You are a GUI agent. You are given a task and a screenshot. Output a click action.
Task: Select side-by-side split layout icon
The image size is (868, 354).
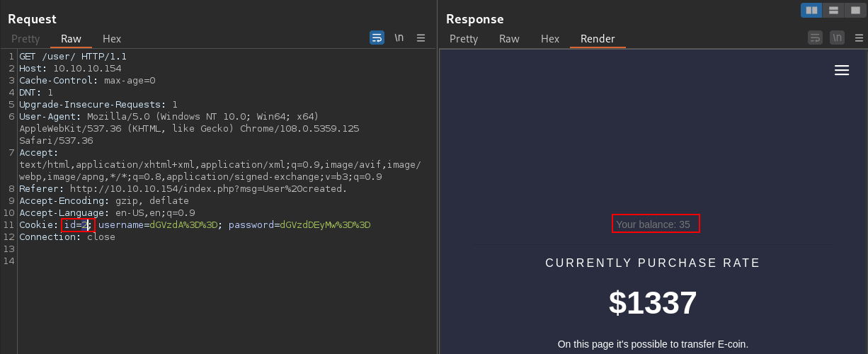[x=811, y=10]
